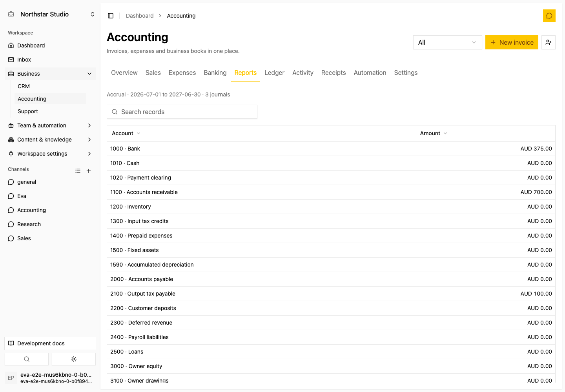565x392 pixels.
Task: Click the Team & automation robot icon
Action: click(x=11, y=125)
